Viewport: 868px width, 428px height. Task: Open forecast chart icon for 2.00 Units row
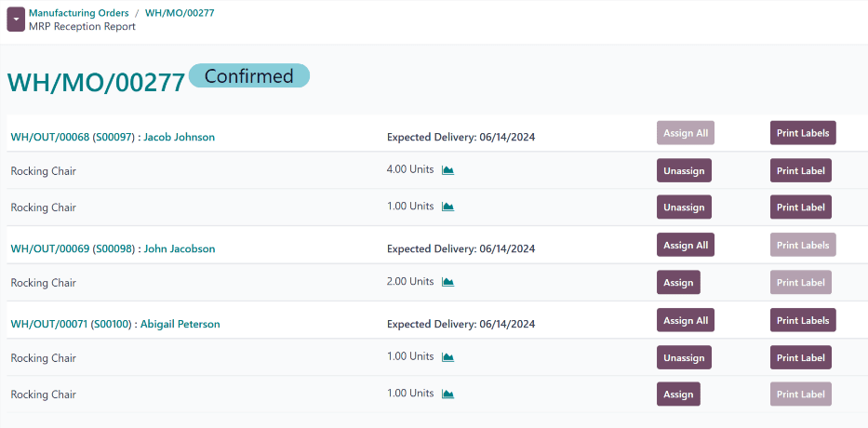click(447, 282)
